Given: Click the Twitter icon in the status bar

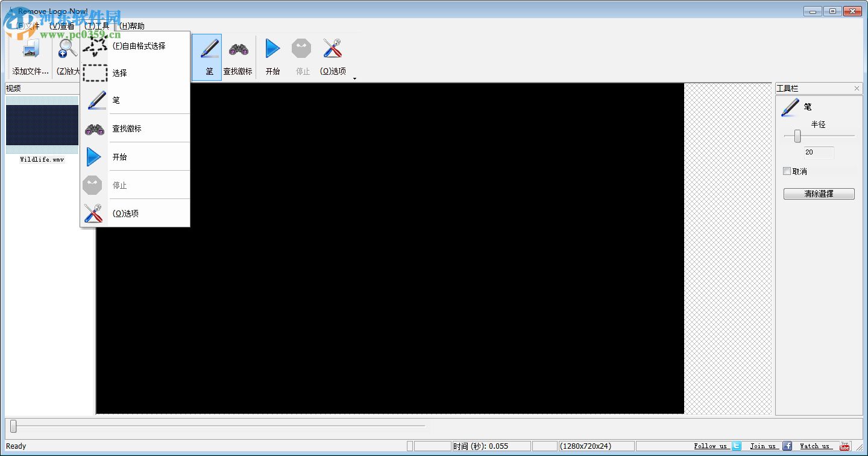Looking at the screenshot, I should 737,446.
